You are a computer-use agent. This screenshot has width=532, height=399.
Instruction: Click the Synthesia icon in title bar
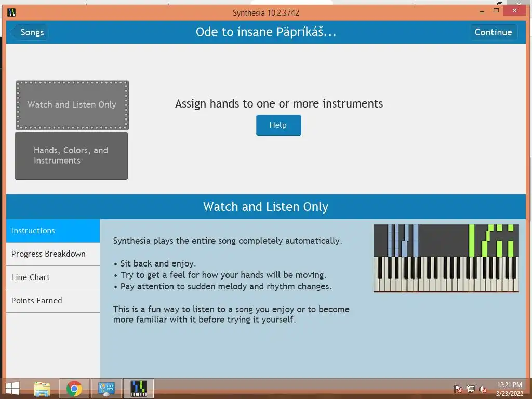11,12
